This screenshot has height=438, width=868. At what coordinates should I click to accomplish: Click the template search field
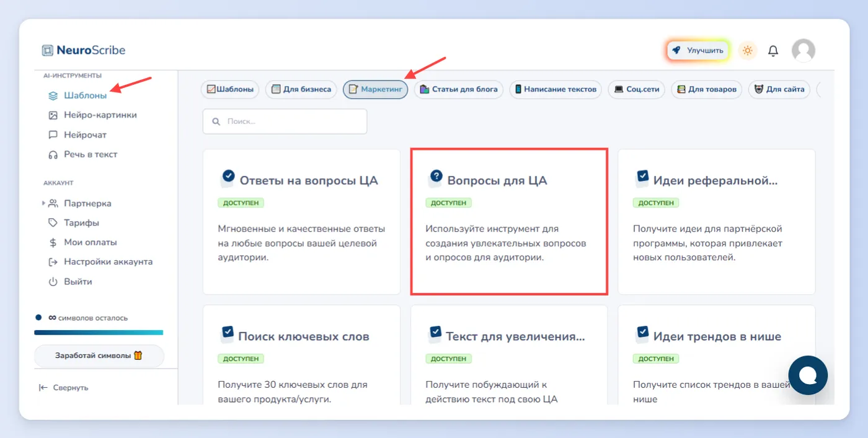[285, 121]
